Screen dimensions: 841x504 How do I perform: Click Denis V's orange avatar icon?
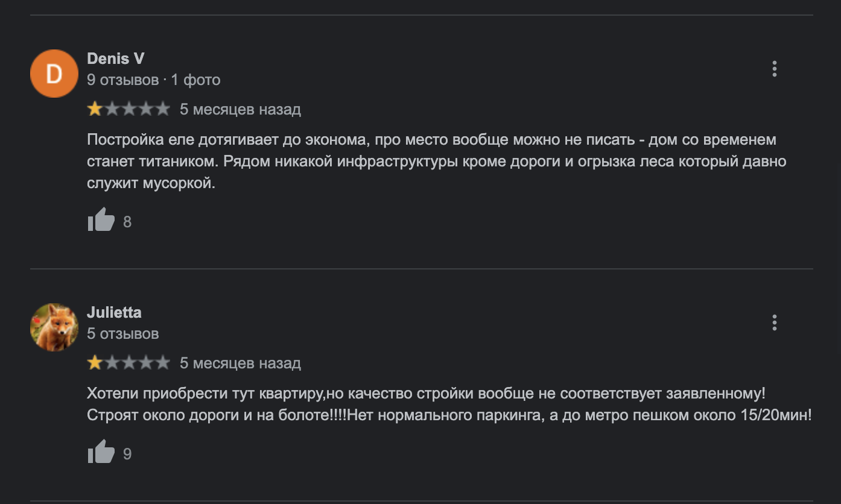54,74
